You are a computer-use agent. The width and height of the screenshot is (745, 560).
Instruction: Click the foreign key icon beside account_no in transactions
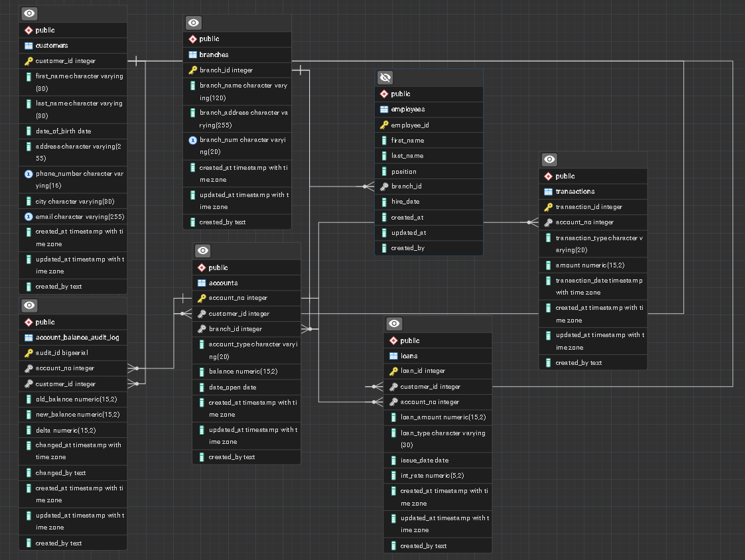click(x=549, y=222)
